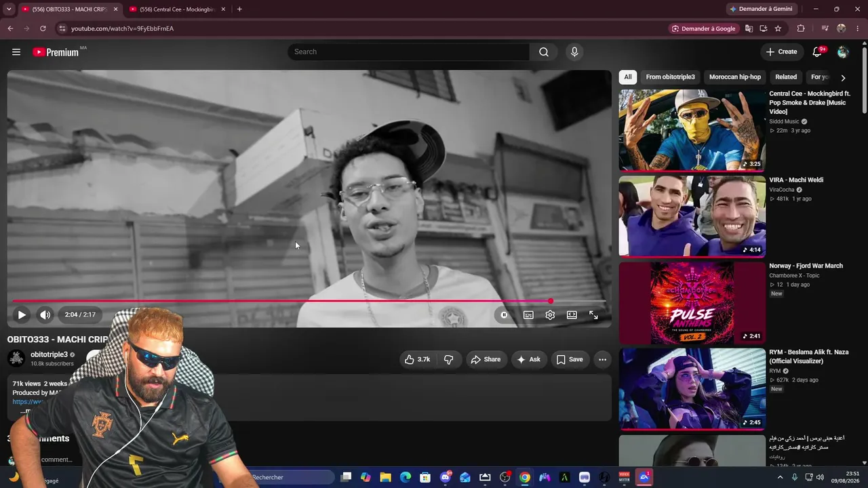Click the progress bar scrubber handle
This screenshot has height=488, width=868.
[551, 301]
